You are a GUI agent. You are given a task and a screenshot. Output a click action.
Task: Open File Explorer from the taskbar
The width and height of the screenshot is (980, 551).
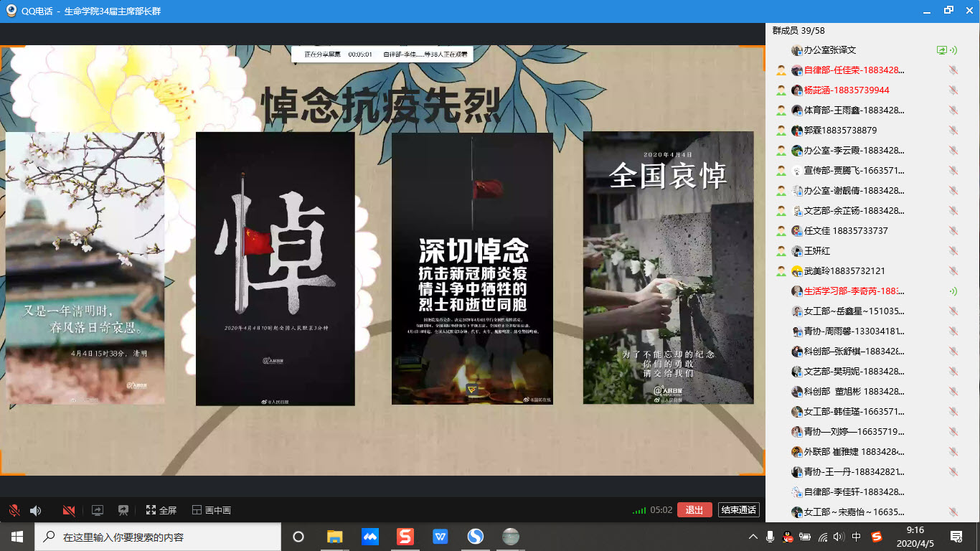334,537
